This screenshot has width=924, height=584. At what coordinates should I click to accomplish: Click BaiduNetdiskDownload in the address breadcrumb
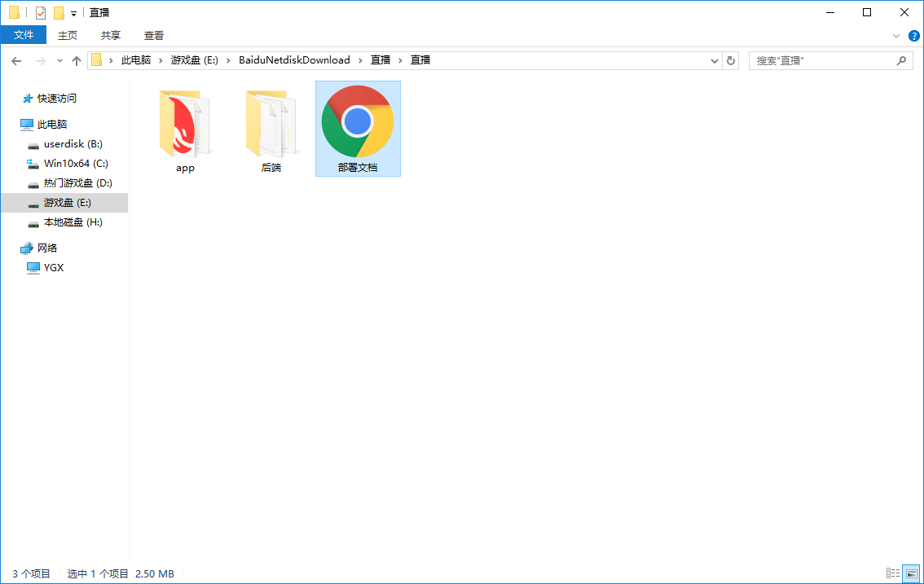pos(294,60)
